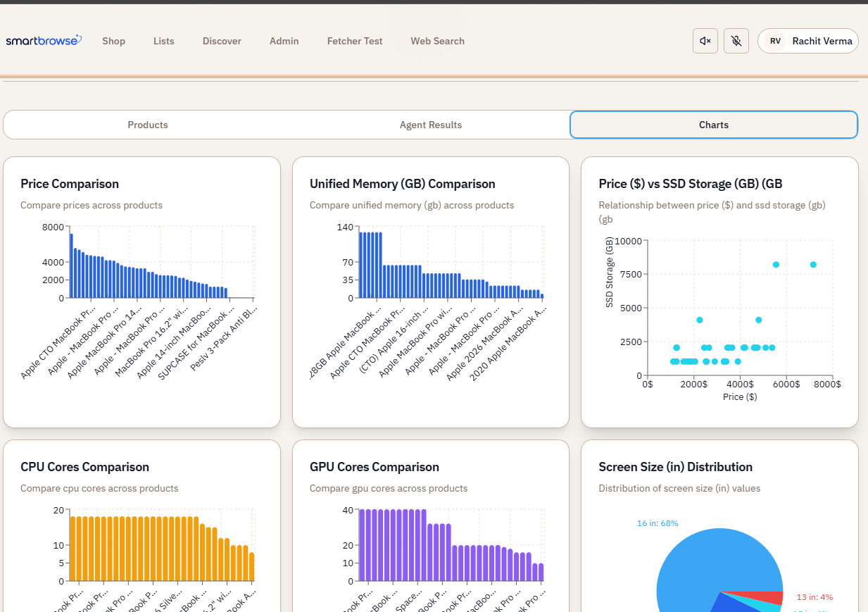This screenshot has height=612, width=868.
Task: Switch to the Agent Results tab
Action: (x=431, y=125)
